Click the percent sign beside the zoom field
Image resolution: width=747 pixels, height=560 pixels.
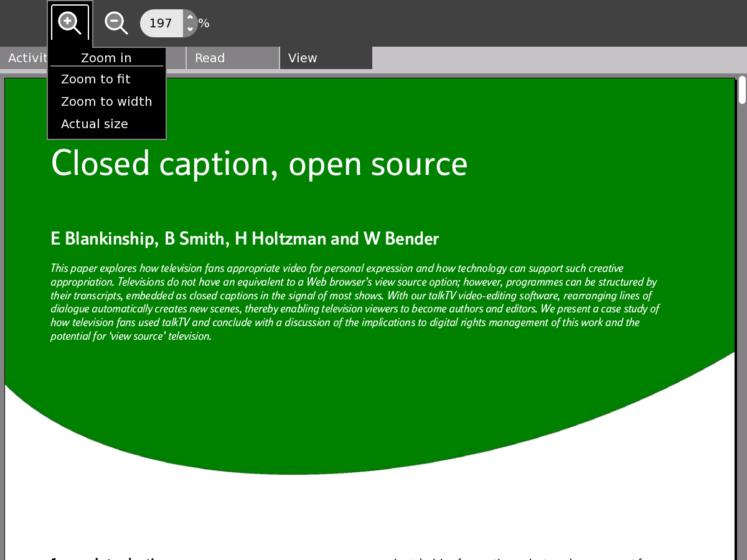(204, 24)
